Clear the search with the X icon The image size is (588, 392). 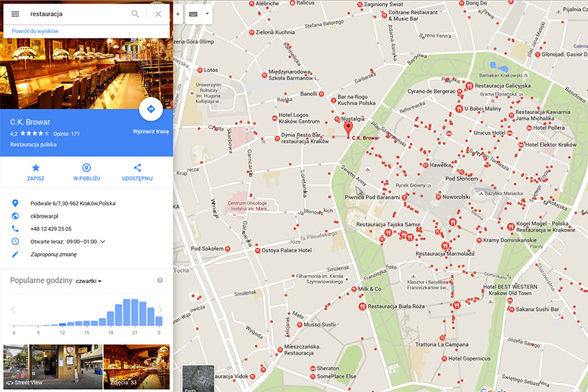point(158,14)
